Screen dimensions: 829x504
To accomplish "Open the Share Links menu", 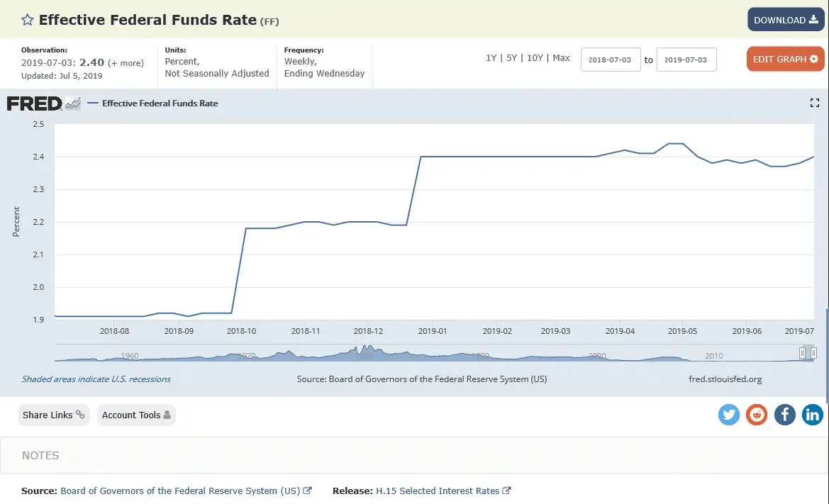I will [x=54, y=415].
